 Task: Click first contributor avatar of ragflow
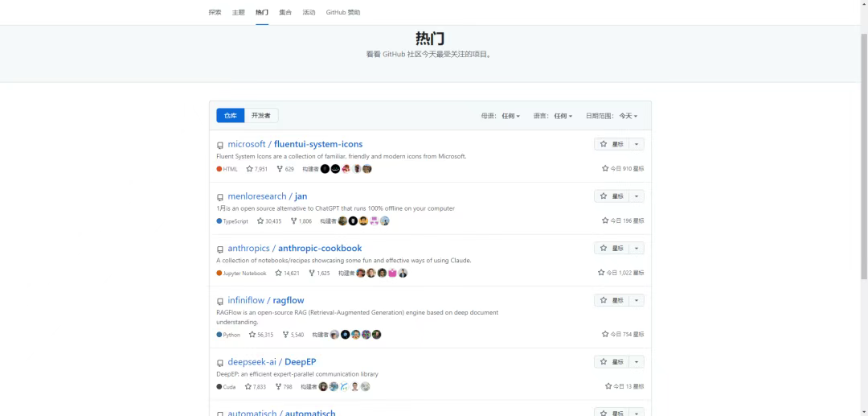point(335,335)
